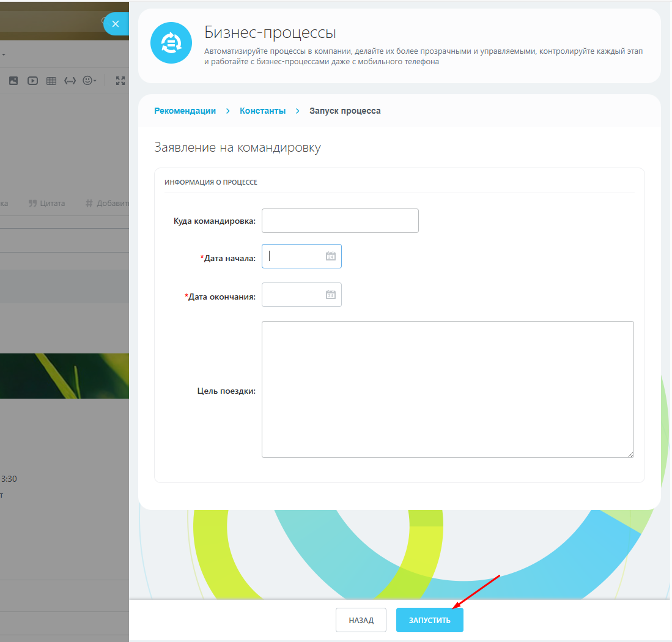Image resolution: width=672 pixels, height=642 pixels.
Task: Click inside the Цель поездки text area
Action: (448, 389)
